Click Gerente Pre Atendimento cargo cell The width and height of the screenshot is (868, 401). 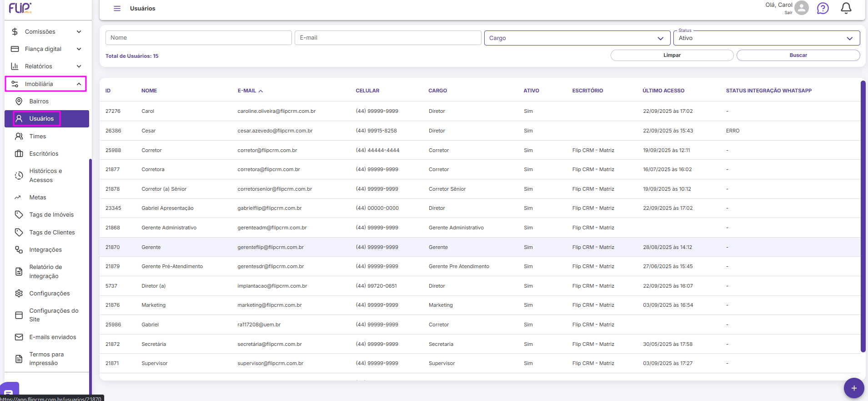pos(459,267)
